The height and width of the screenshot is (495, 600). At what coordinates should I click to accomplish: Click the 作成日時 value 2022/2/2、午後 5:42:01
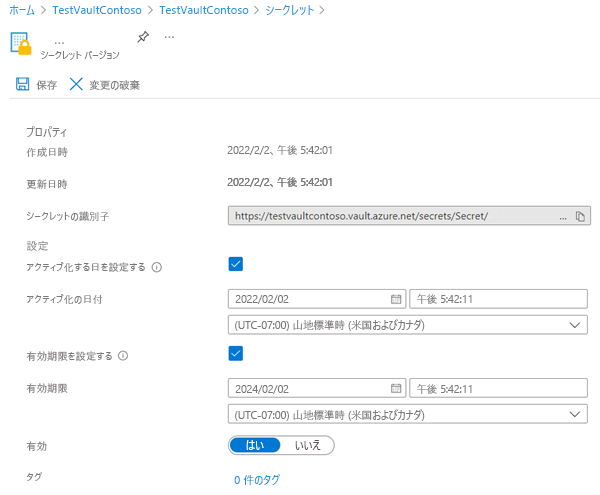280,150
